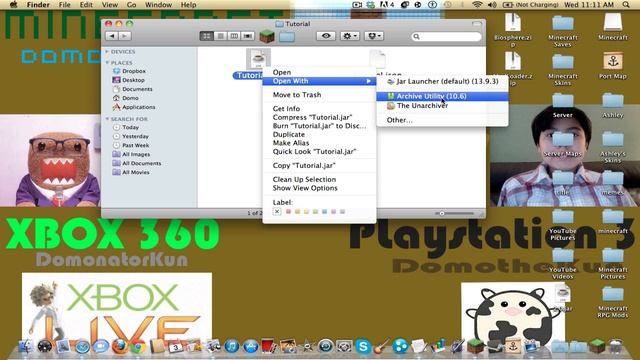Apply the blue label color
The image size is (640, 360).
[x=324, y=211]
